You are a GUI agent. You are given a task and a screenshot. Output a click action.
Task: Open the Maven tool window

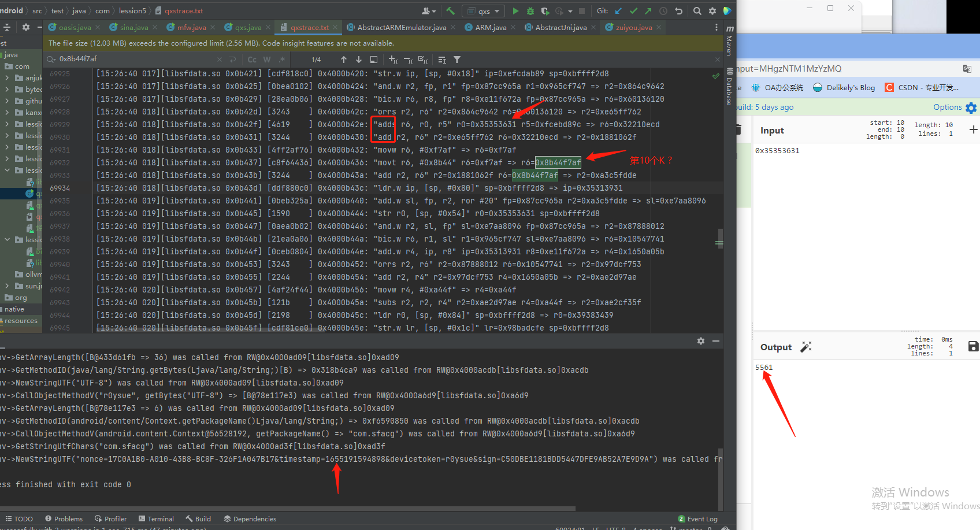click(x=730, y=40)
